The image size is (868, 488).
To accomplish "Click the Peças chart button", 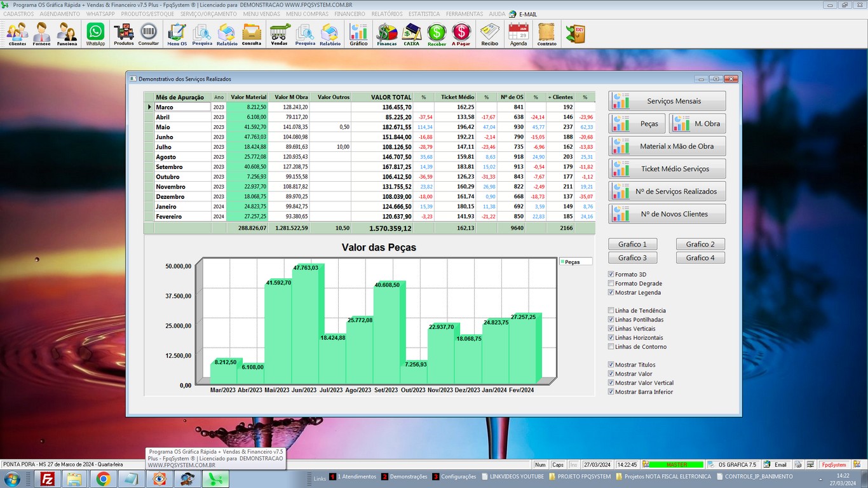I will (x=637, y=124).
